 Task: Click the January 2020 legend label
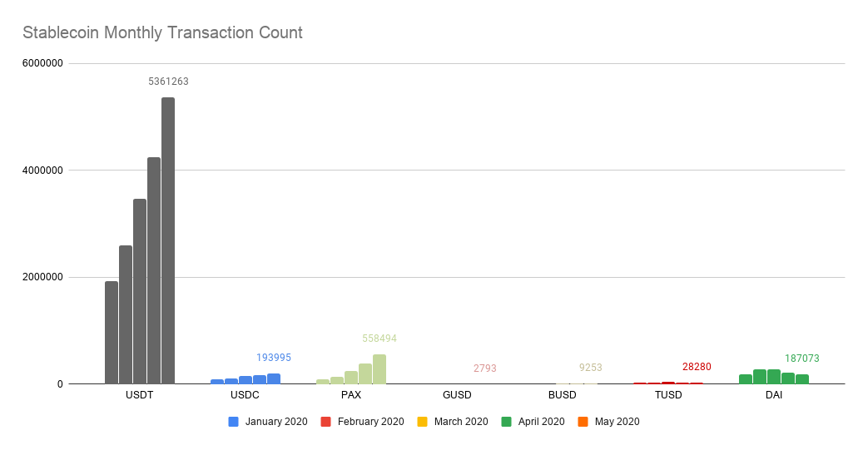tap(276, 422)
